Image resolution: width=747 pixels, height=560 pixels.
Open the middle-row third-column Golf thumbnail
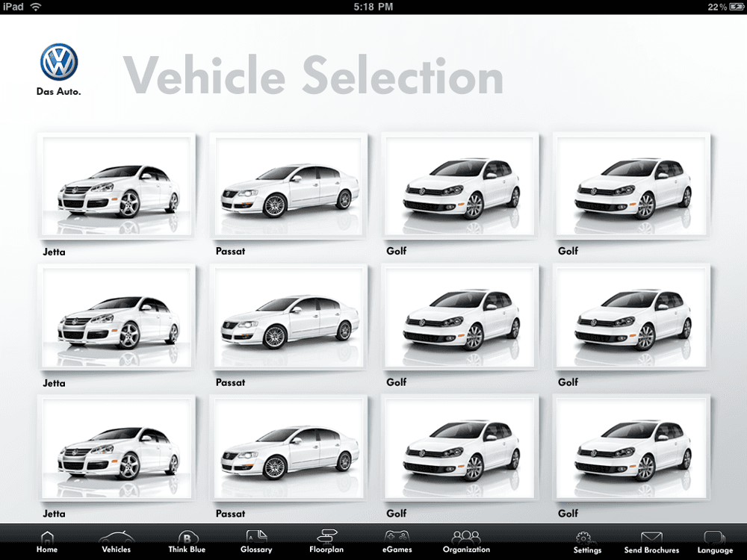[x=460, y=317]
